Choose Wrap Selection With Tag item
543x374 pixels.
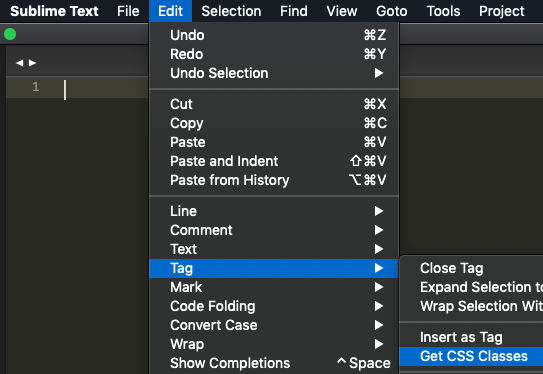(x=471, y=306)
